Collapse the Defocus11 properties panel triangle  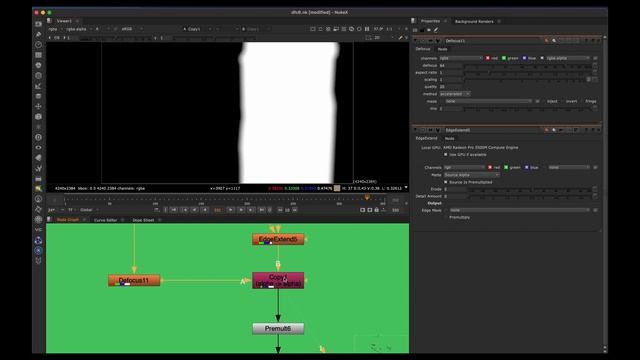click(x=416, y=41)
